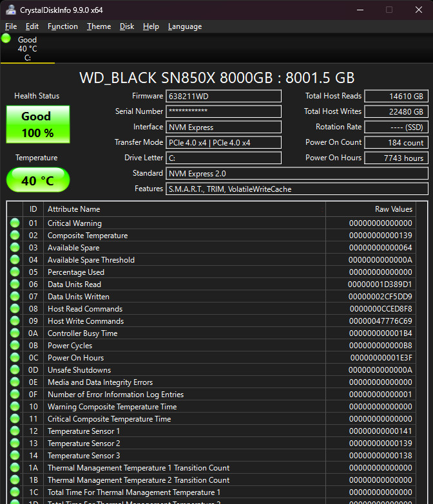This screenshot has width=433, height=504.
Task: Open the Language menu
Action: 185,26
